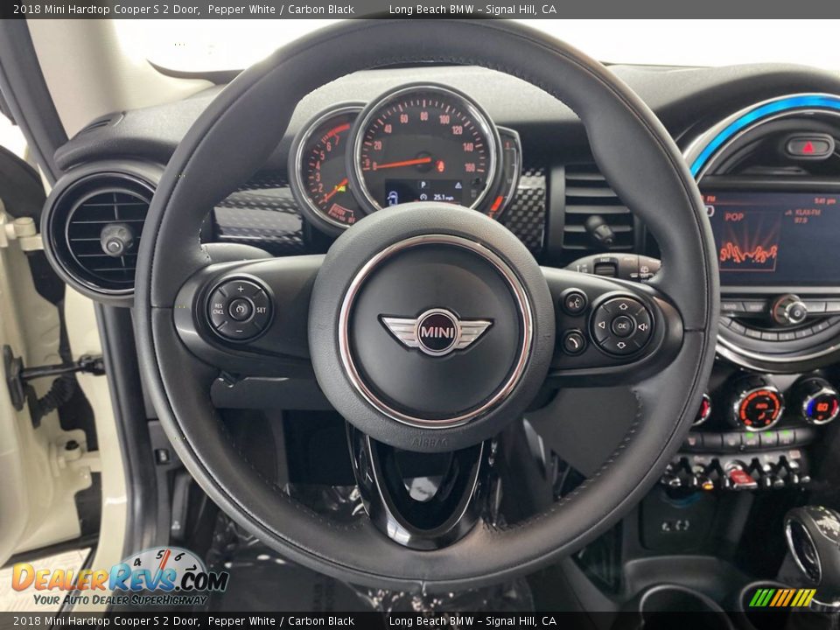Image resolution: width=840 pixels, height=630 pixels.
Task: Click the MINI winged logo on horn pad
Action: (x=436, y=332)
